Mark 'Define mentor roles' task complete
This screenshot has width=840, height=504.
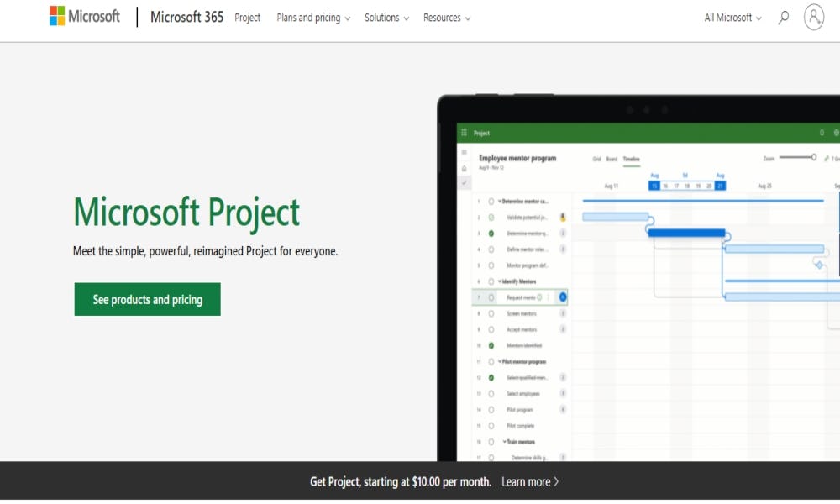tap(491, 249)
